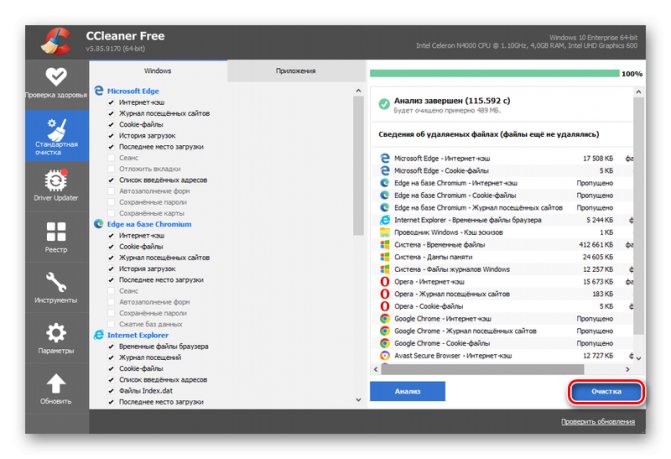
Task: Click up arrow of left list scrollbar
Action: [x=359, y=91]
